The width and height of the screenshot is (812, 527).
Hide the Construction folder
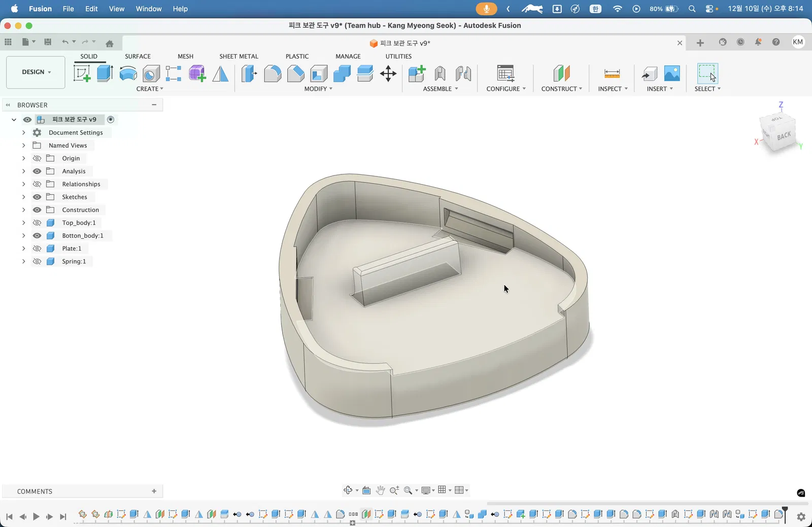coord(37,210)
